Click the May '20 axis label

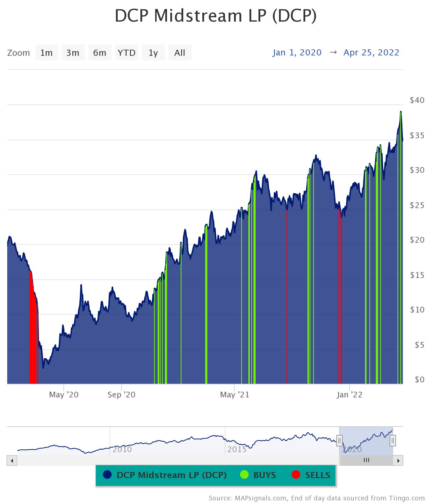tap(64, 395)
